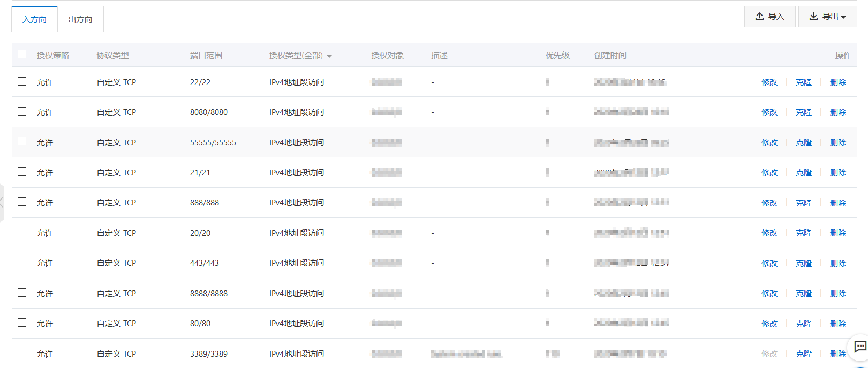Check the box for port 22/22 rule

pyautogui.click(x=22, y=81)
